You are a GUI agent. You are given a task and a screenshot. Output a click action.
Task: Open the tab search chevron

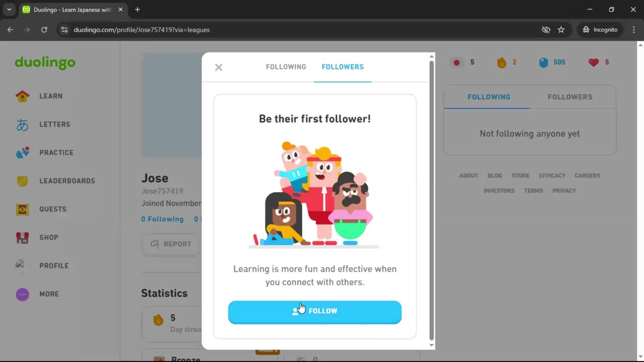[x=9, y=9]
